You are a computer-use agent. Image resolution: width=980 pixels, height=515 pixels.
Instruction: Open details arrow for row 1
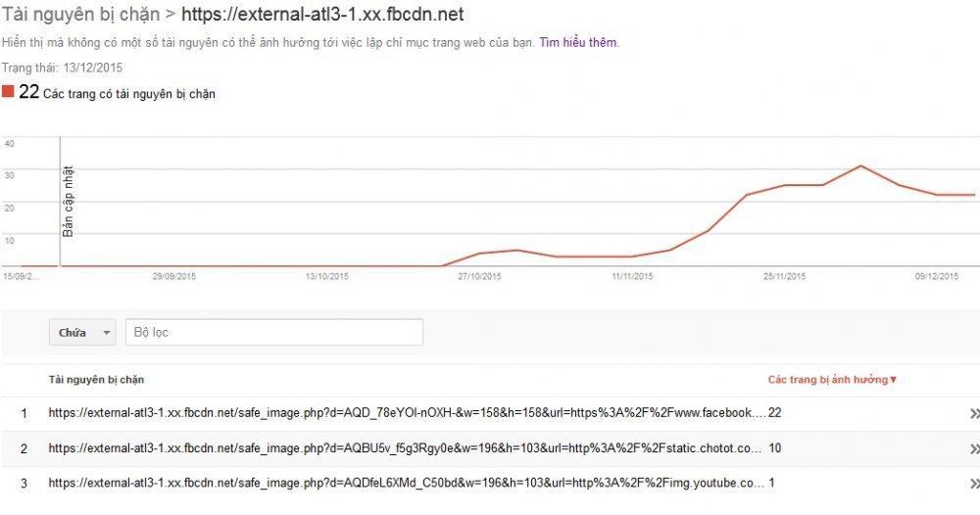tap(973, 414)
